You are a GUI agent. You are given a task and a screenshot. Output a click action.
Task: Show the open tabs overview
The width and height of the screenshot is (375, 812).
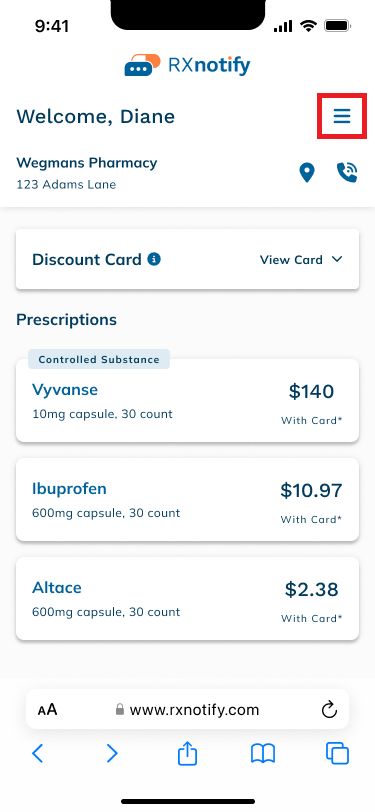pyautogui.click(x=338, y=753)
